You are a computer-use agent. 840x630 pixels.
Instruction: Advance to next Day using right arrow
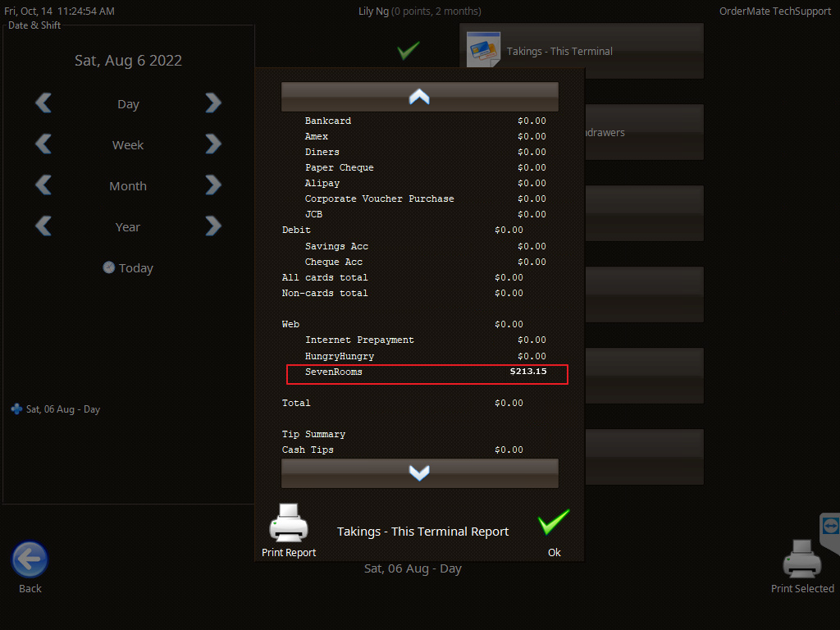(213, 103)
